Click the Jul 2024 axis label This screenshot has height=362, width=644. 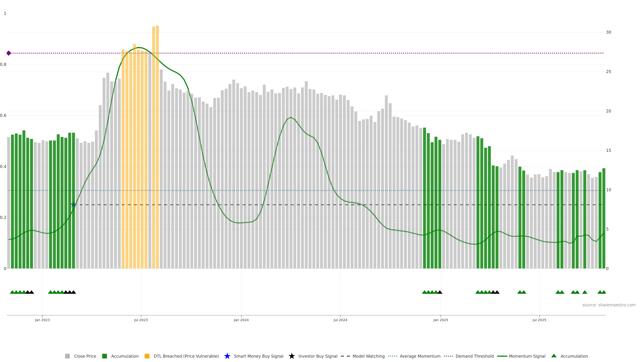point(340,320)
